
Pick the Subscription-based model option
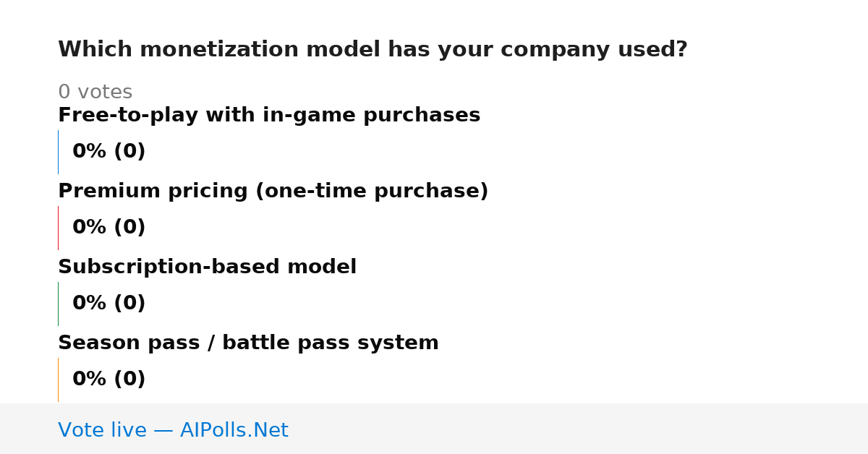[208, 267]
